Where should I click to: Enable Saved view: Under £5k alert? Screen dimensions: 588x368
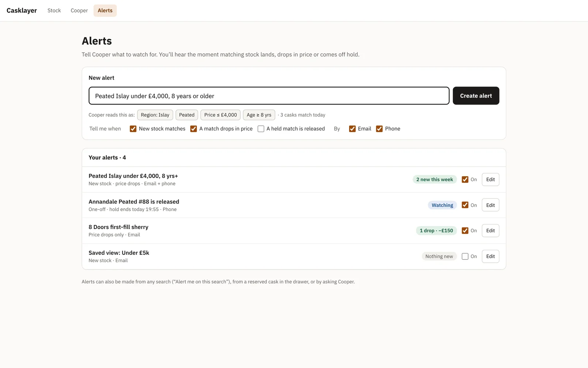465,256
